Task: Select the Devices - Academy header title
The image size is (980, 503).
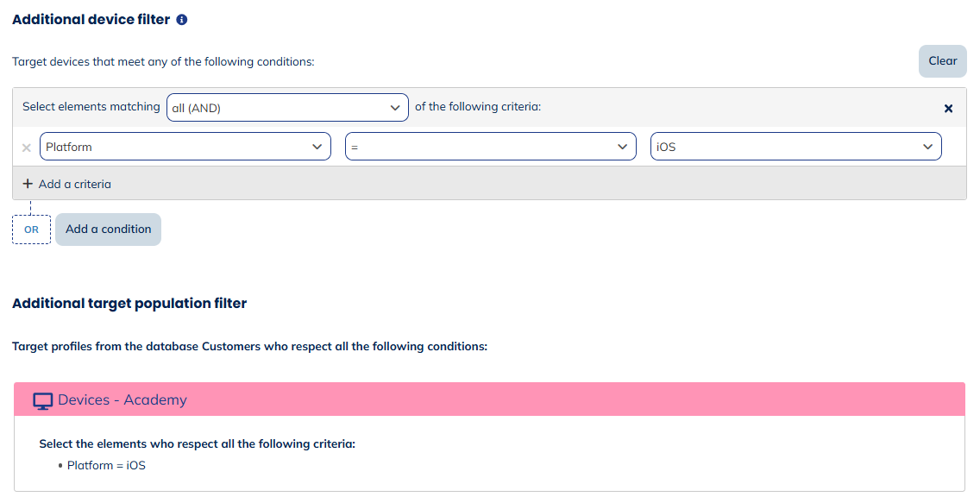Action: pyautogui.click(x=122, y=399)
